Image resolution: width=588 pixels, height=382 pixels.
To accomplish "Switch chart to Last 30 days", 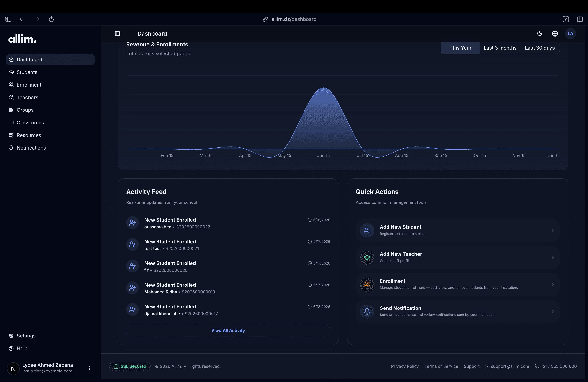I will click(x=540, y=48).
